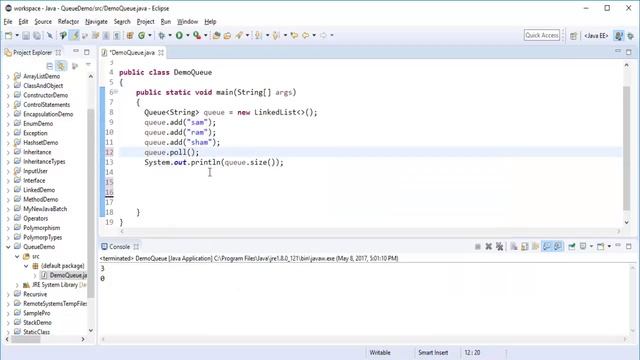
Task: Click the Run External Tools toolbar icon
Action: tap(197, 36)
